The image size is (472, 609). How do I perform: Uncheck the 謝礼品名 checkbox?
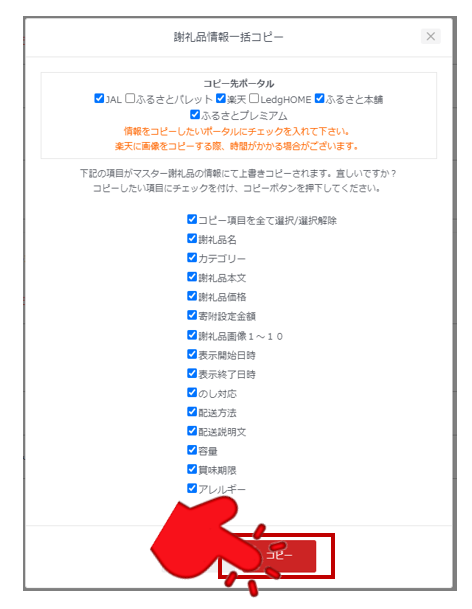[x=192, y=238]
